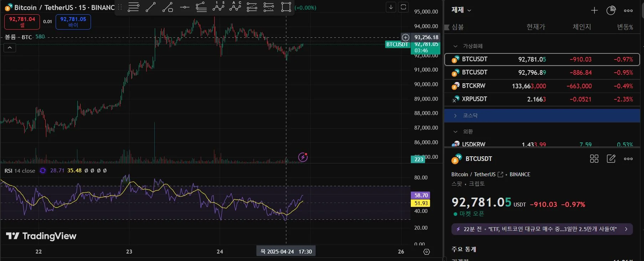The image size is (644, 261).
Task: Click the 마켓 오픈 market status
Action: point(469,214)
